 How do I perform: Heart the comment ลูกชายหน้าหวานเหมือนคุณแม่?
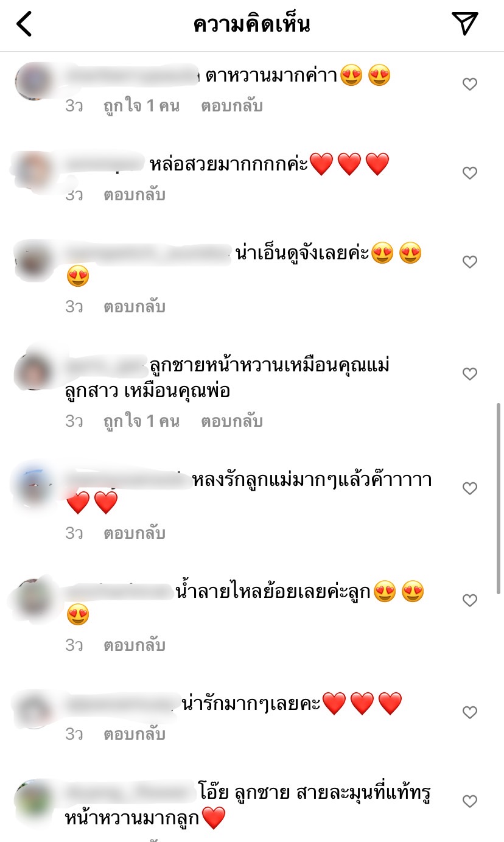click(470, 374)
